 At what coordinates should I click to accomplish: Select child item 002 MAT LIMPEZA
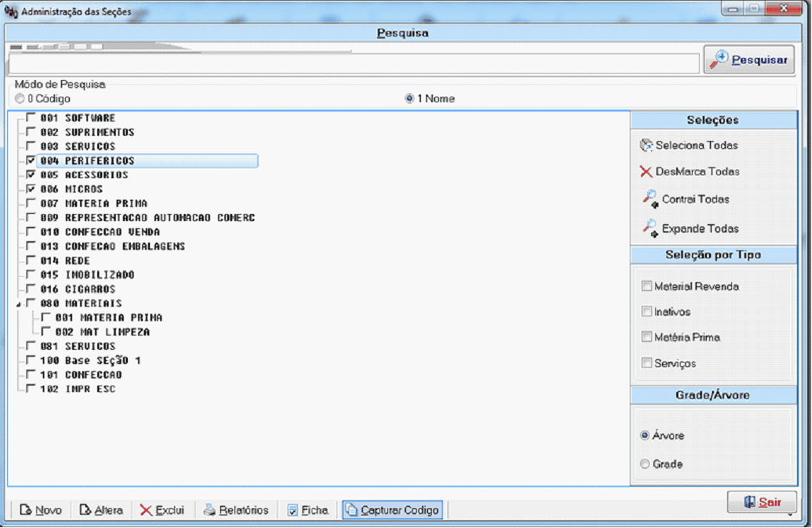pos(102,332)
